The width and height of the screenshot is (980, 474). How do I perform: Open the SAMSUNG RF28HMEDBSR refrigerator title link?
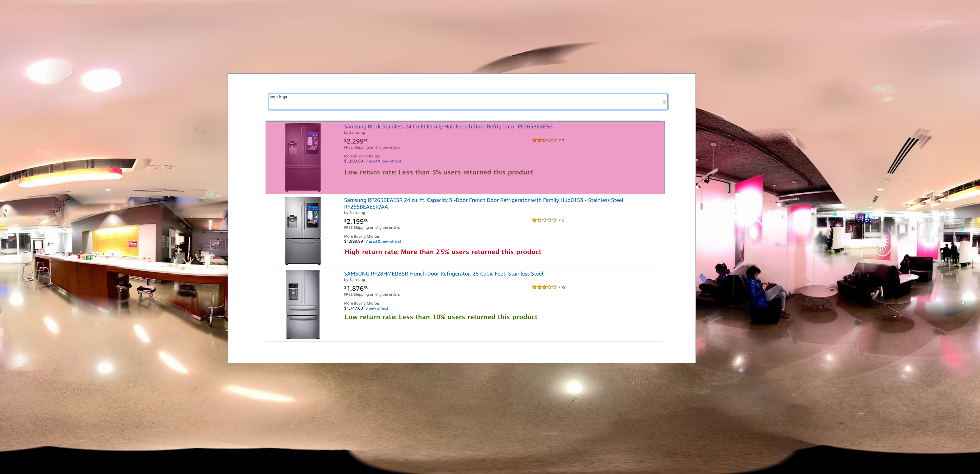click(x=443, y=274)
